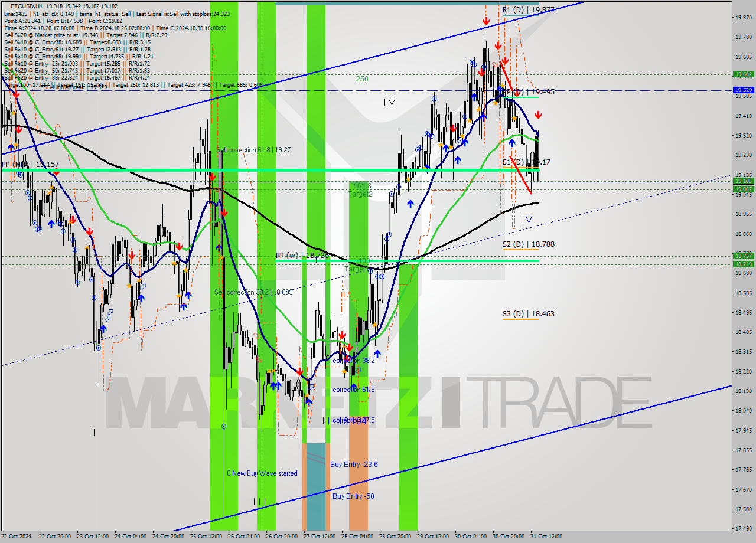
Task: Click the PP (D) | 19.495 pivot label
Action: (x=529, y=92)
